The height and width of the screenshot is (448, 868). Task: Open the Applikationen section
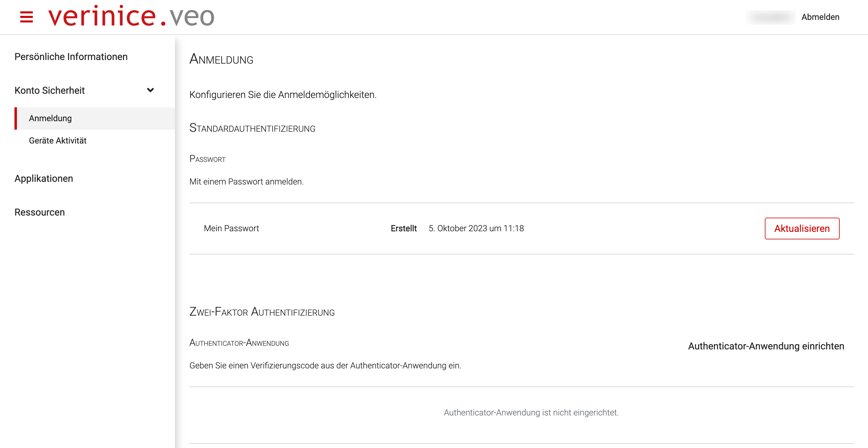pos(43,178)
